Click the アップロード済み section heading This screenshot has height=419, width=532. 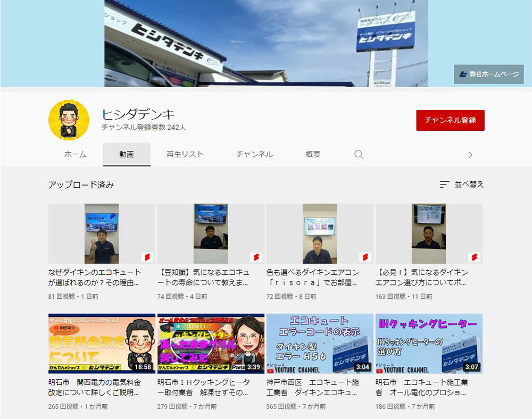81,185
